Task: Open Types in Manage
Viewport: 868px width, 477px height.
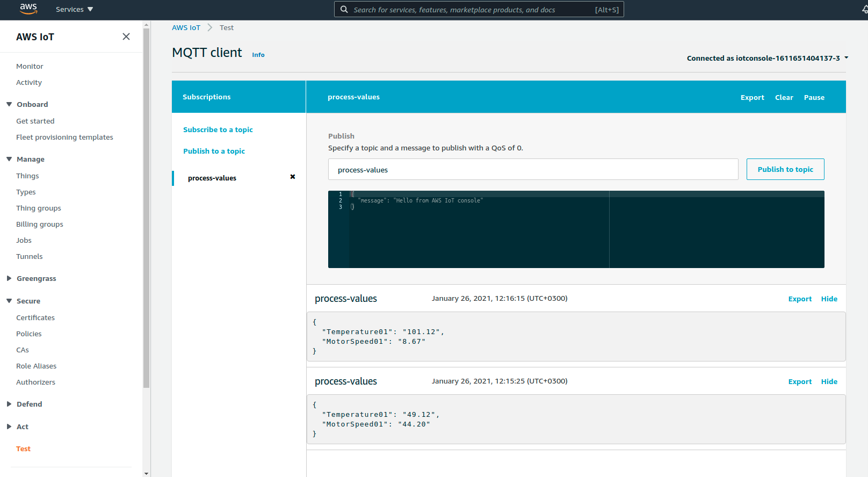Action: [x=26, y=192]
